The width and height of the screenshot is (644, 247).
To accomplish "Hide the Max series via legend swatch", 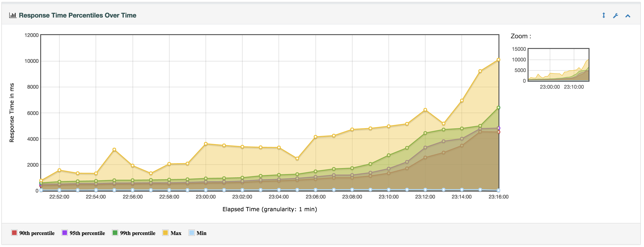I will (165, 233).
